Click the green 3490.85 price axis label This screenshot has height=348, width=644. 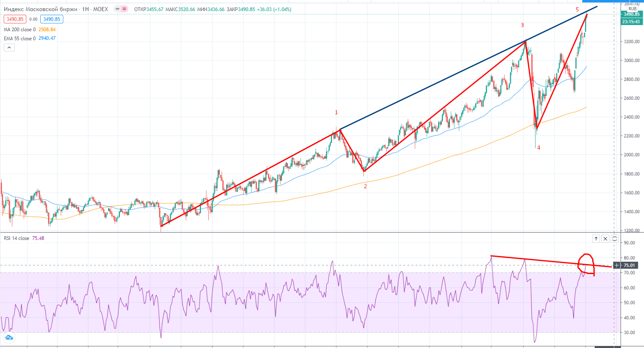[631, 14]
